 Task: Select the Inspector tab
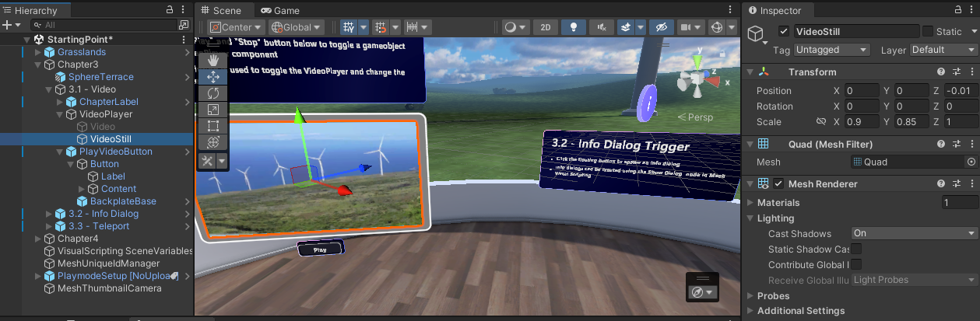777,10
